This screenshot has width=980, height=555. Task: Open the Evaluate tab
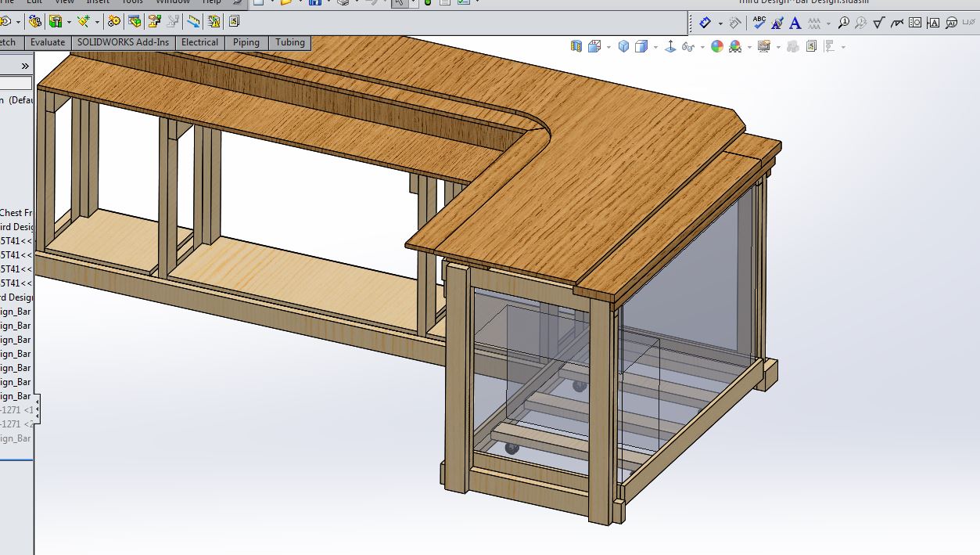[48, 42]
